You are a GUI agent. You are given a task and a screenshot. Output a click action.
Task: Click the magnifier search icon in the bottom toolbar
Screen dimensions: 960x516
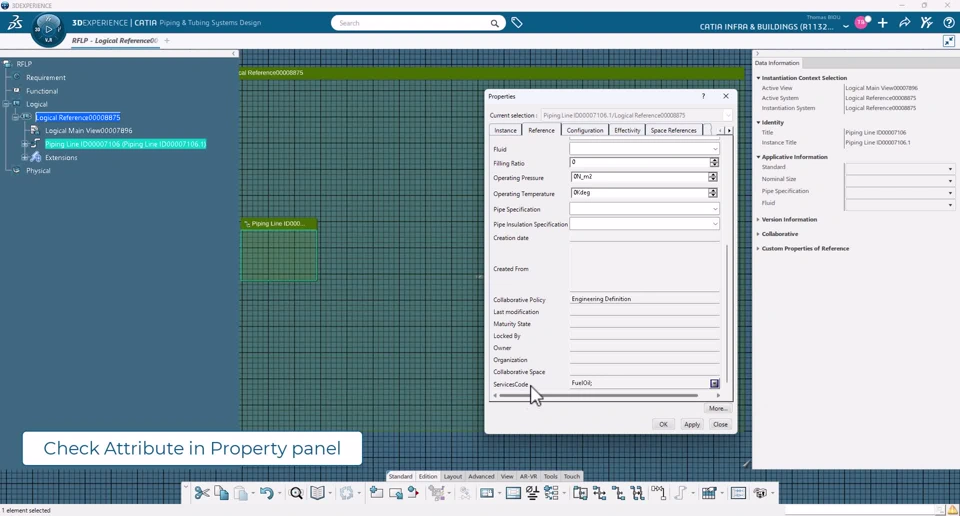296,493
